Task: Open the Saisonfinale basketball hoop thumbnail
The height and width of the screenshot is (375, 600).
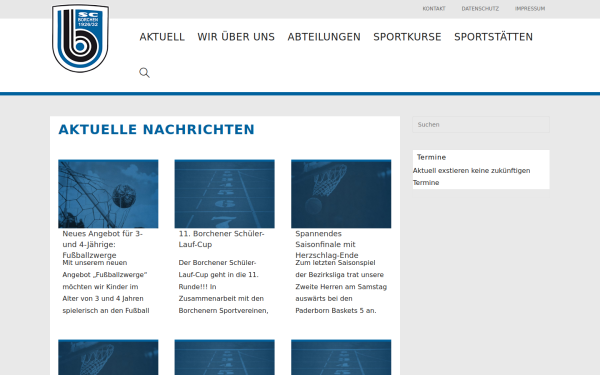Action: [341, 194]
